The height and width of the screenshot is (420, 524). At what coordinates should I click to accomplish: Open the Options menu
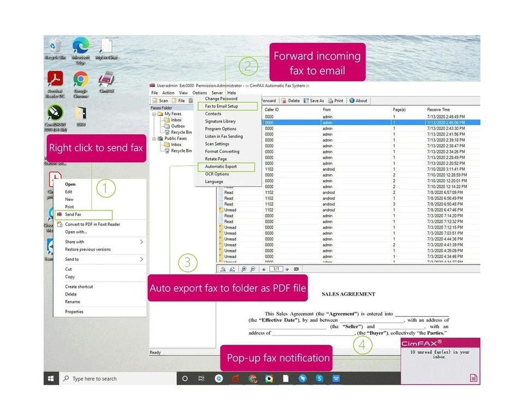199,93
